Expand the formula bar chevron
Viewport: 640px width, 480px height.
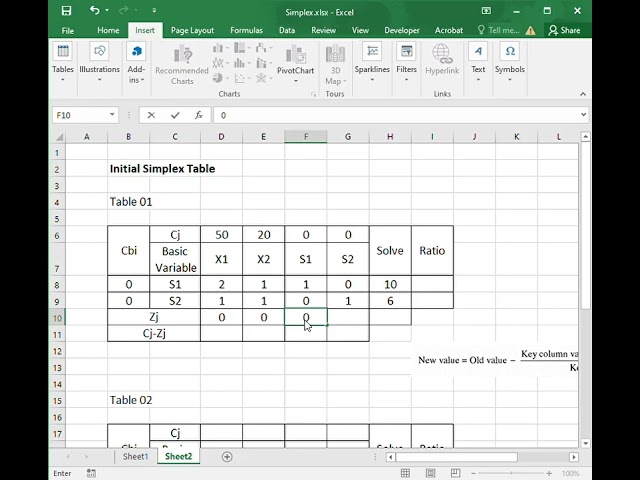[x=584, y=115]
